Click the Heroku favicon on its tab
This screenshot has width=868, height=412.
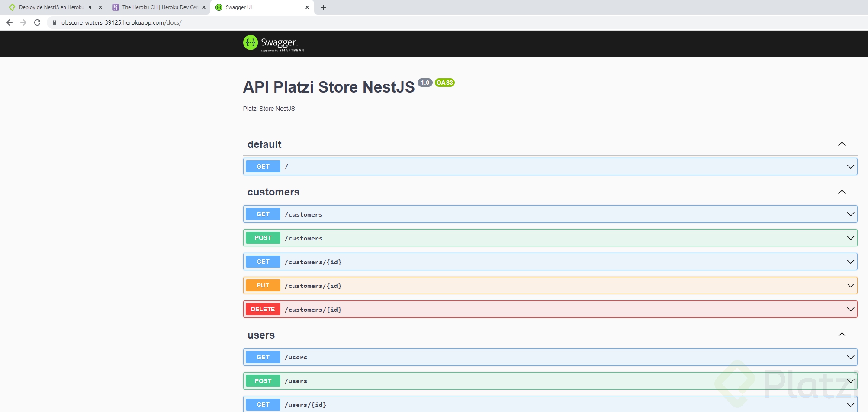[116, 7]
